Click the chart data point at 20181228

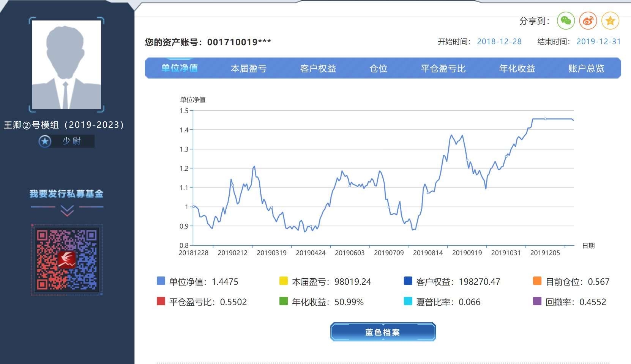pyautogui.click(x=194, y=207)
